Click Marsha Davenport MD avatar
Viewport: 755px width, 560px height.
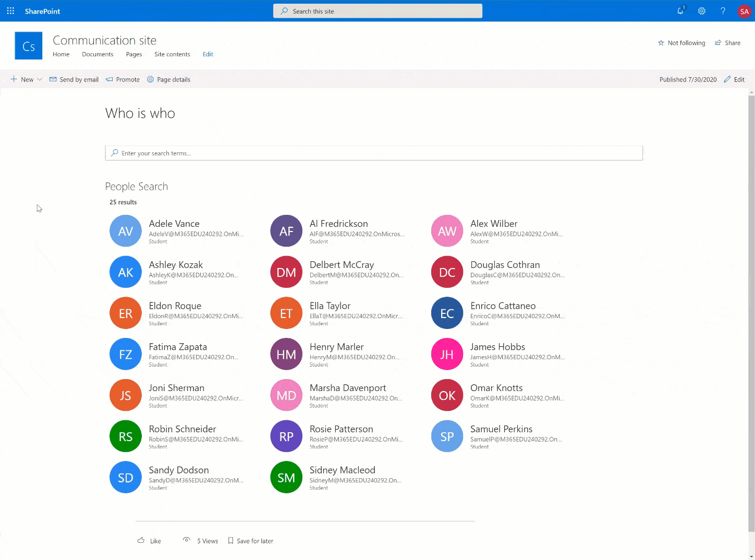pos(286,395)
